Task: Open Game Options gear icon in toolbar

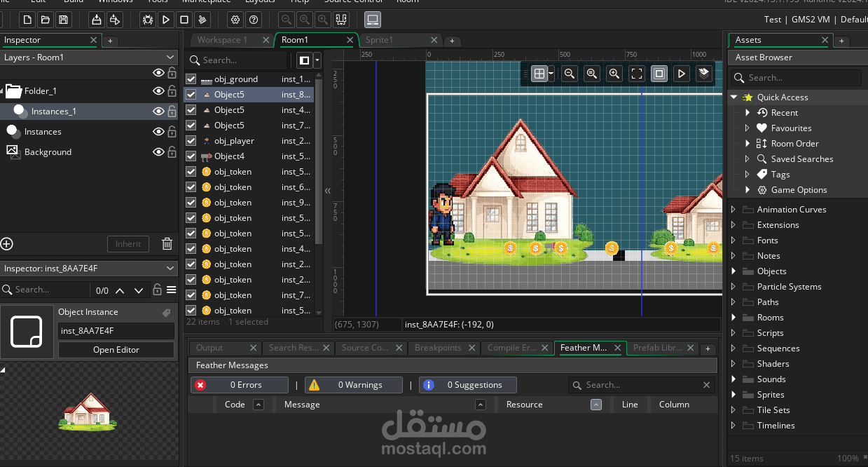Action: pyautogui.click(x=235, y=20)
